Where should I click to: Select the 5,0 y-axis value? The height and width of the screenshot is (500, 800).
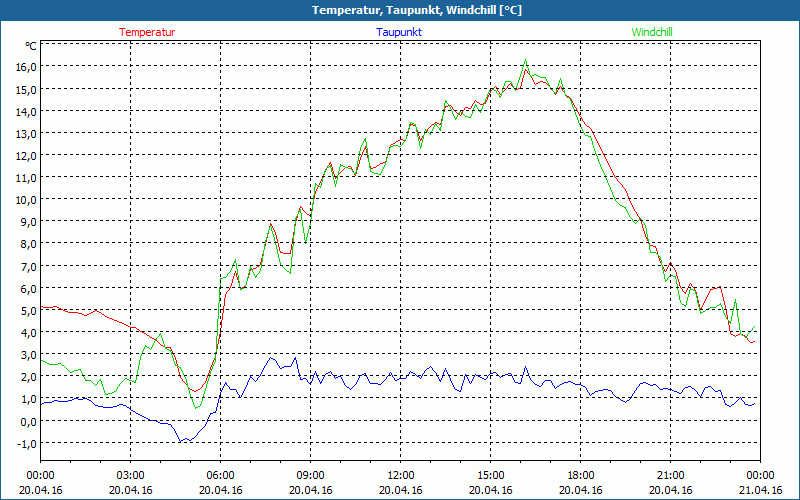pyautogui.click(x=28, y=311)
